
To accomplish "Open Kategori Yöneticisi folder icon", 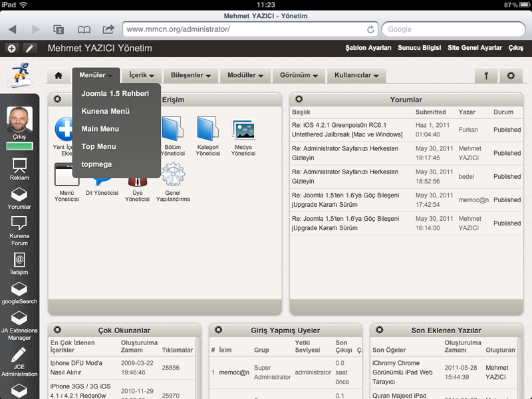I will (x=208, y=129).
